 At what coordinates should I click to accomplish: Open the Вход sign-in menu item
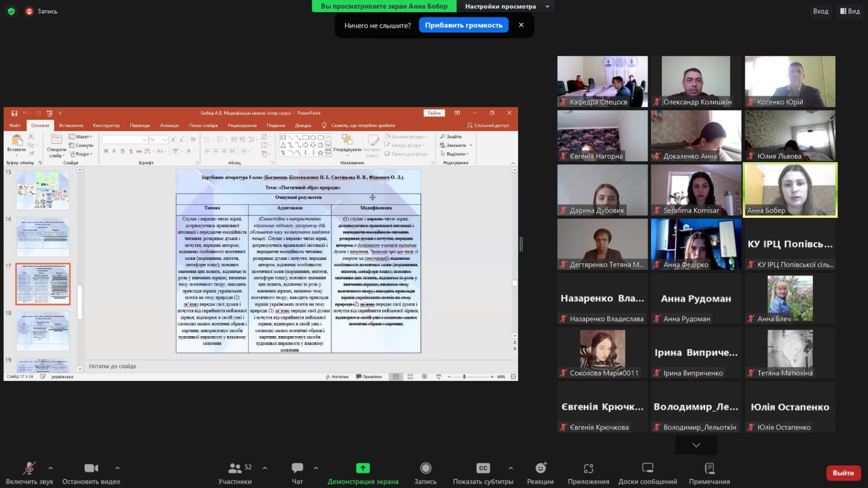click(x=820, y=11)
